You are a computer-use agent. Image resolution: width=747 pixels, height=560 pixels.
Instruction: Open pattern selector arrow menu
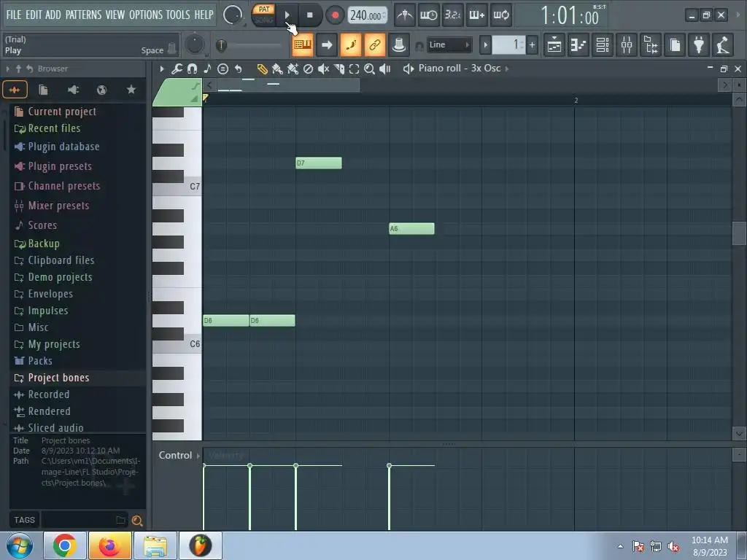pyautogui.click(x=485, y=45)
